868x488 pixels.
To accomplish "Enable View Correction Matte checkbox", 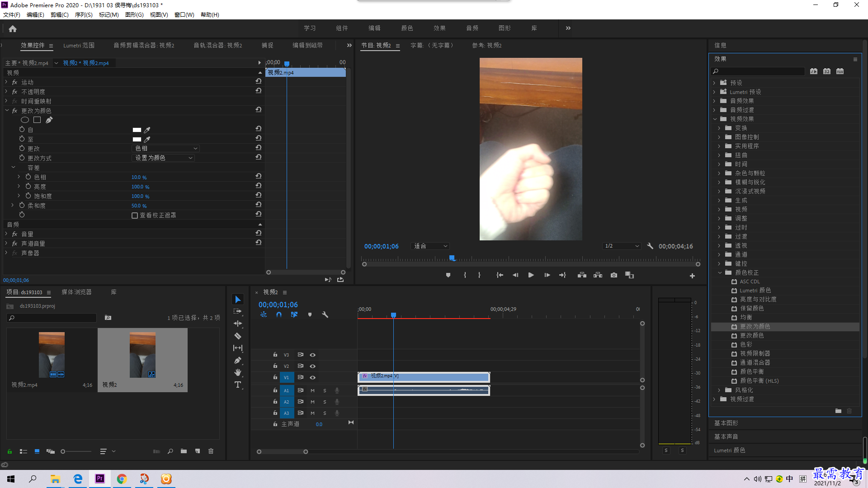I will coord(135,216).
